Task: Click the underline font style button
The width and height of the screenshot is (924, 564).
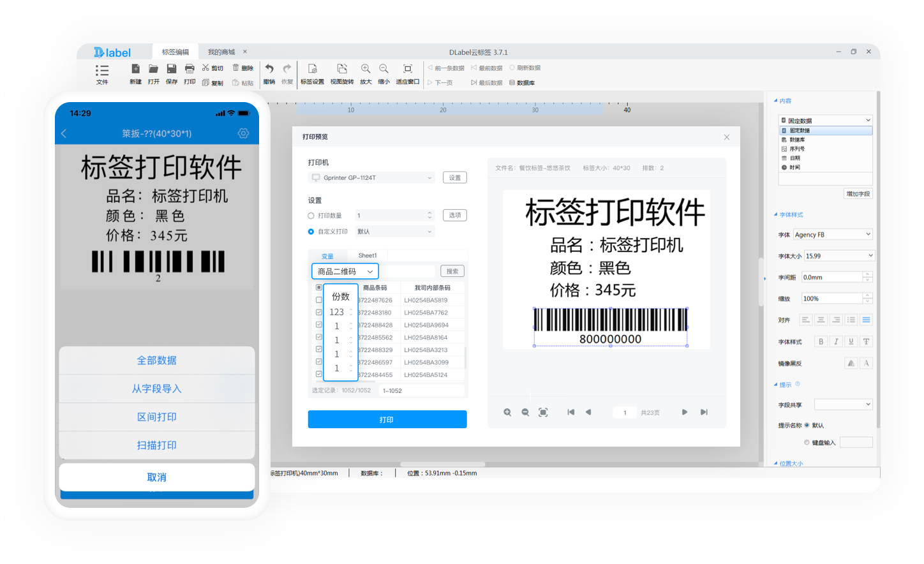Action: coord(851,341)
